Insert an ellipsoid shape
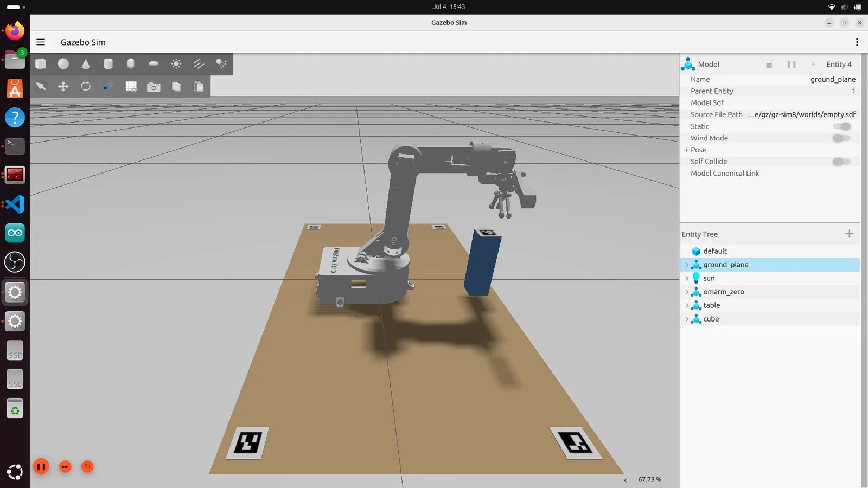Image resolution: width=868 pixels, height=488 pixels. (x=154, y=64)
